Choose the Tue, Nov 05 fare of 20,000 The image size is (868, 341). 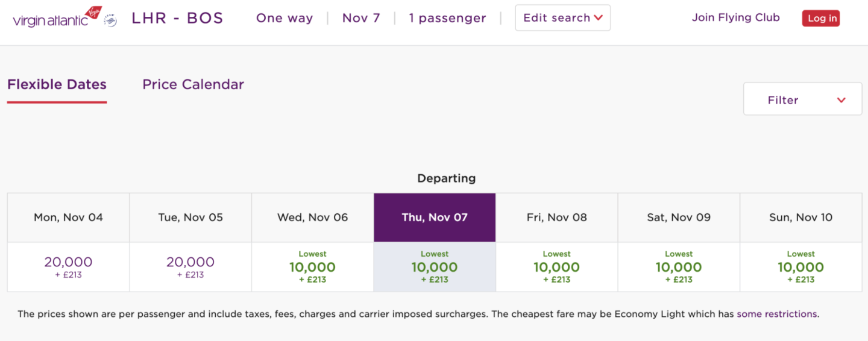(190, 267)
